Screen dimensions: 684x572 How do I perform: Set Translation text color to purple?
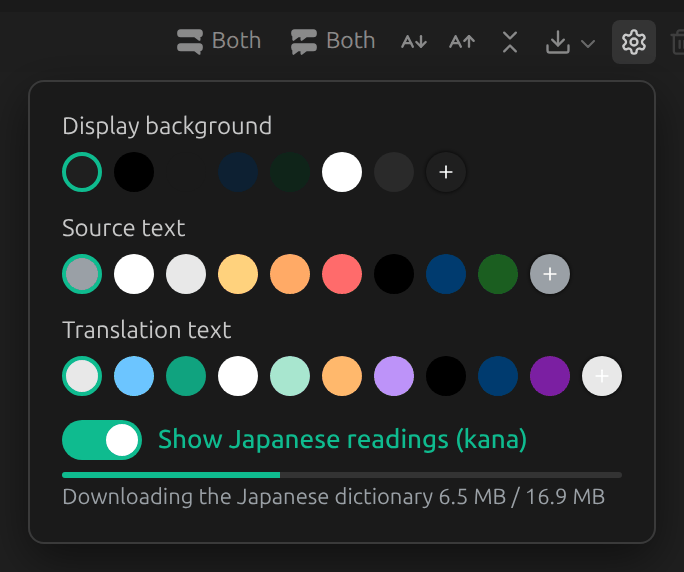(550, 376)
